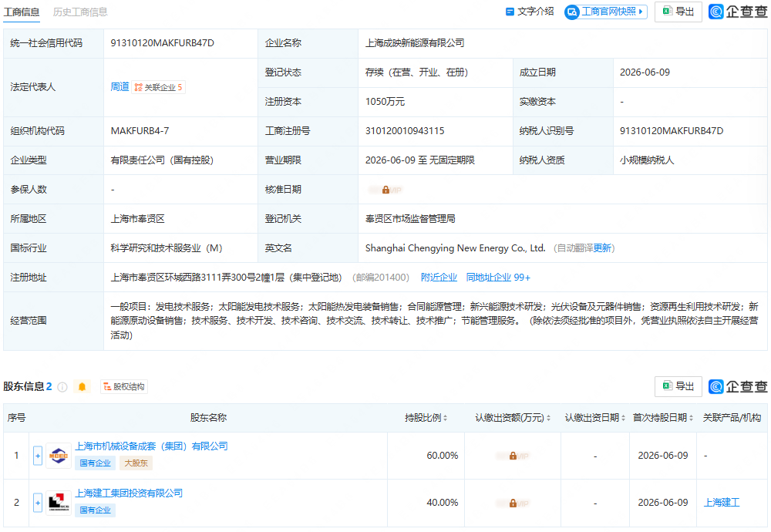Open 上海建工集团投资有限公司 link

pos(129,493)
